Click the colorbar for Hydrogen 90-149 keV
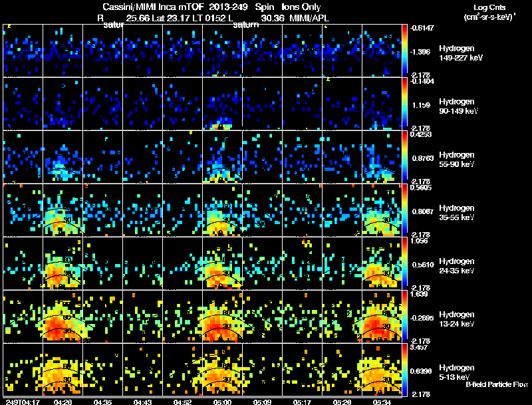532x405 pixels. tap(404, 104)
